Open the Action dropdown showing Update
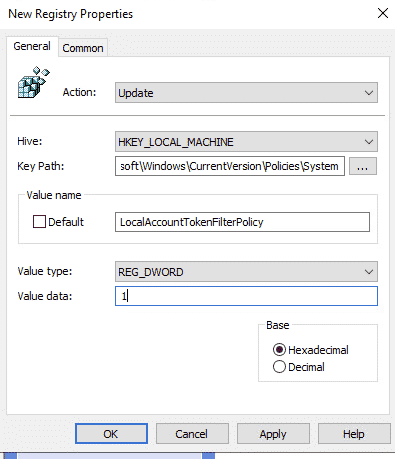Viewport: 395px width, 459px height. coord(246,93)
